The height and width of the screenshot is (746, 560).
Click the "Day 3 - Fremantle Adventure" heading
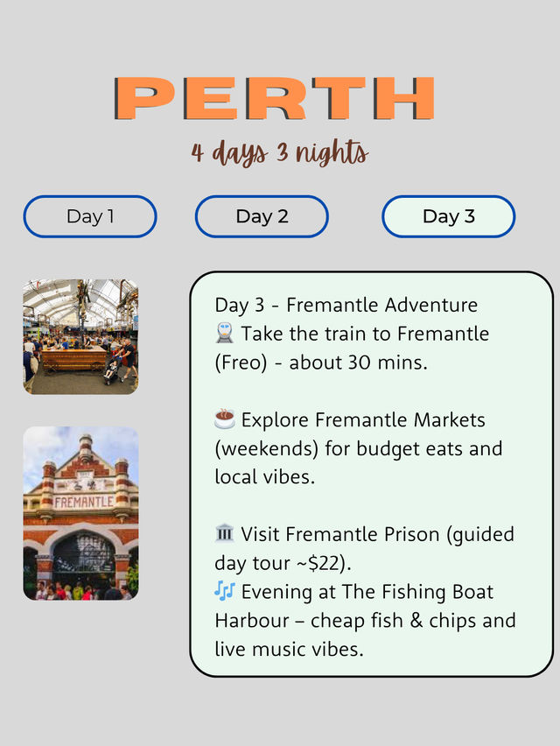[346, 305]
